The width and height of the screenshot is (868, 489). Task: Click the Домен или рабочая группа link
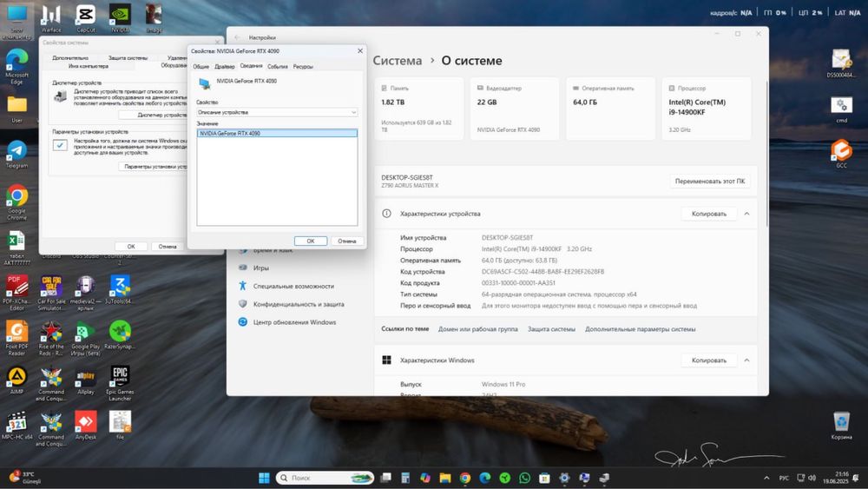(x=477, y=329)
